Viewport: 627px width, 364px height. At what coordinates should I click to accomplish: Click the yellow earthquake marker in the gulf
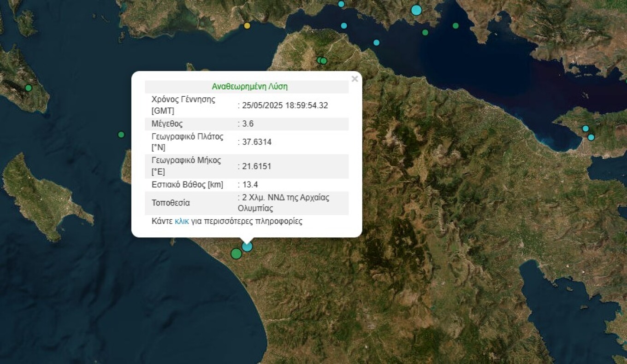click(x=247, y=26)
